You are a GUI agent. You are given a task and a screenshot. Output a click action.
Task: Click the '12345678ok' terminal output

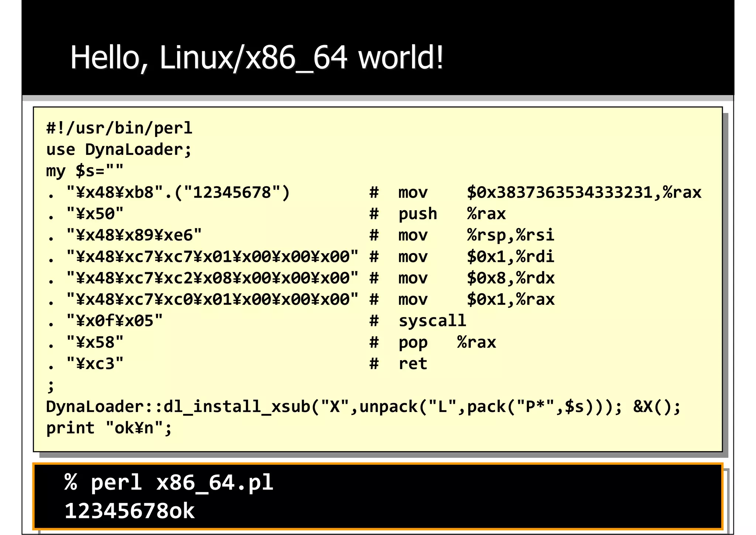130,511
